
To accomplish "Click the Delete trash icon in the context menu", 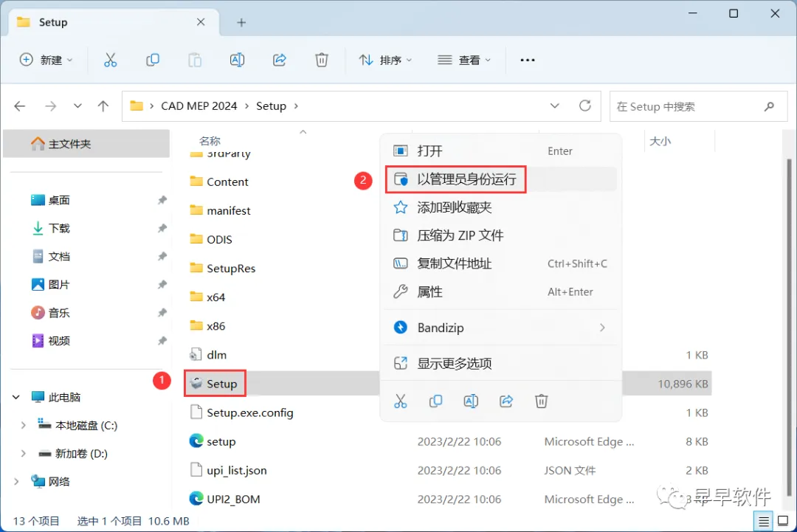I will click(x=542, y=401).
